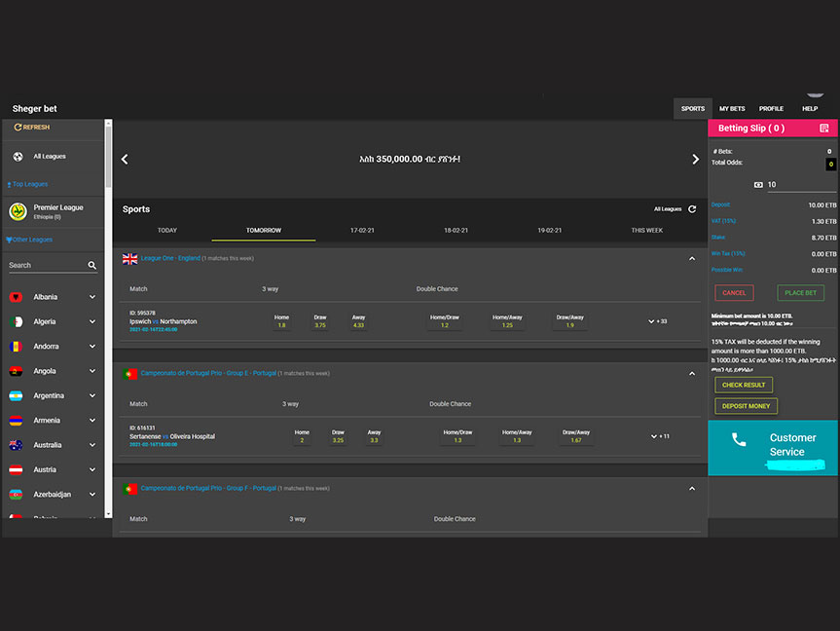Image resolution: width=840 pixels, height=631 pixels.
Task: Open the MY BETS top menu
Action: 732,109
